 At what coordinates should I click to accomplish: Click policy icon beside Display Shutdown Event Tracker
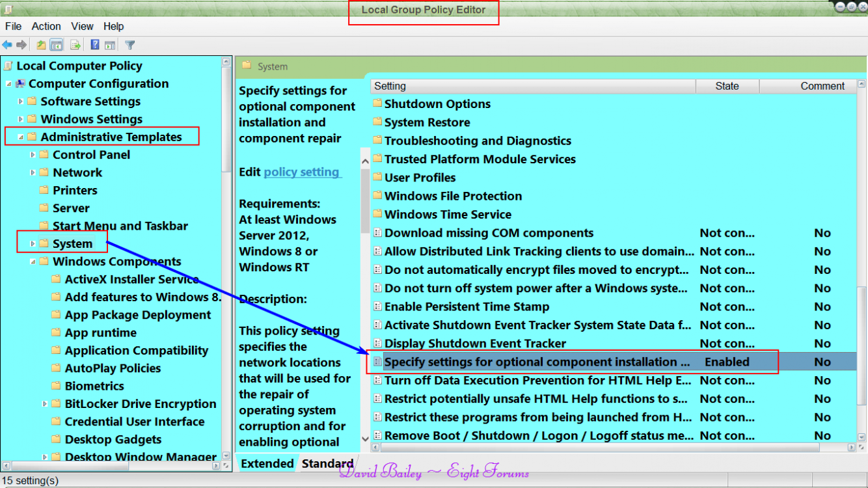[x=377, y=344]
